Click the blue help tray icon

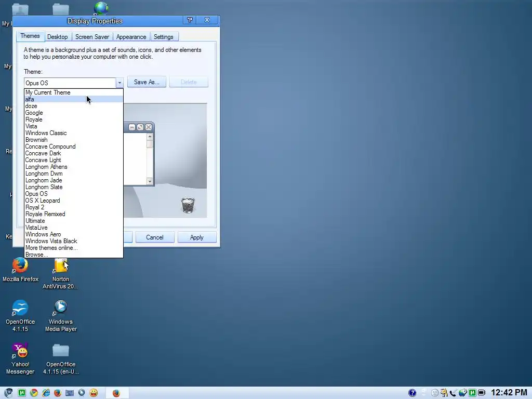[x=412, y=393]
